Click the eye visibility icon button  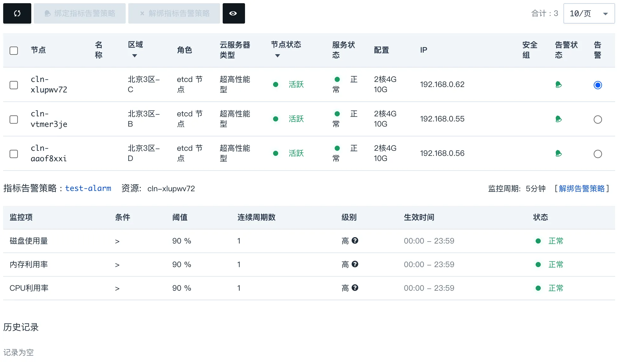click(233, 13)
